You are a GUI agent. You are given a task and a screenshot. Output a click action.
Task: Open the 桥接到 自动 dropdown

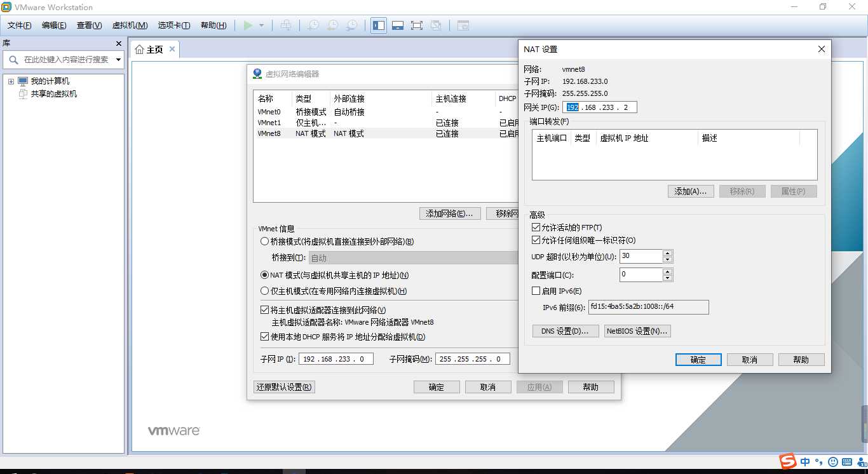[x=413, y=258]
